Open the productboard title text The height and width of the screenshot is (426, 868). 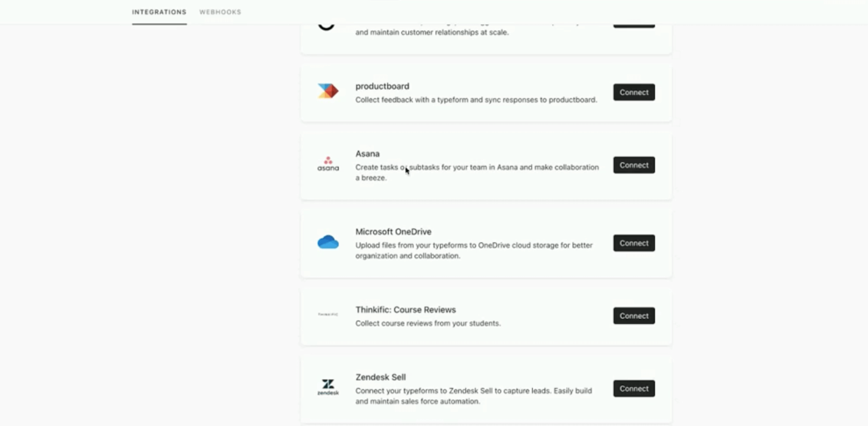point(382,86)
